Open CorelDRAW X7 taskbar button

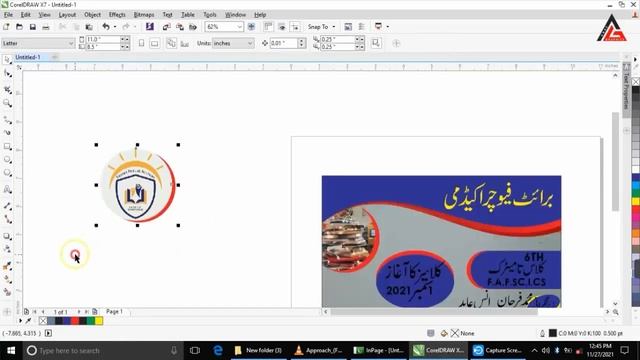click(439, 350)
